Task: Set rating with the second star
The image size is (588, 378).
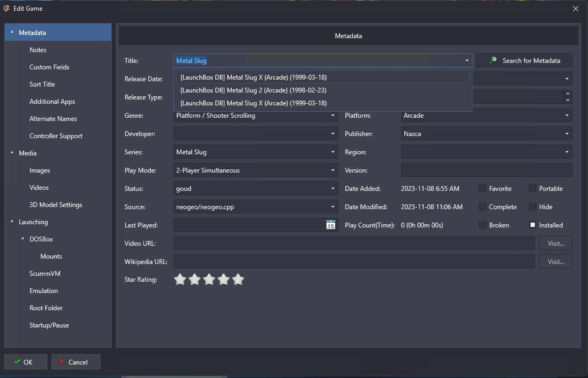Action: click(x=194, y=279)
